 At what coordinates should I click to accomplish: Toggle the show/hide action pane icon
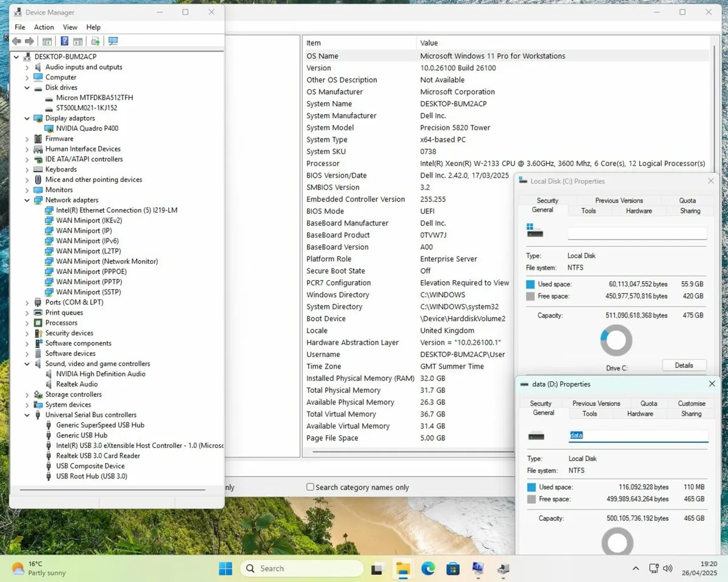point(78,41)
